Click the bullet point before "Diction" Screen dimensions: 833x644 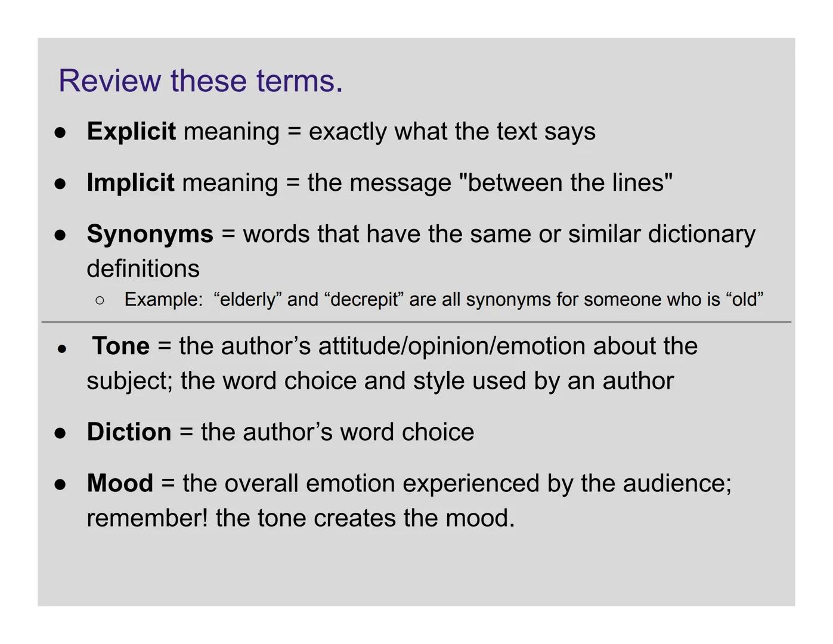pos(60,434)
